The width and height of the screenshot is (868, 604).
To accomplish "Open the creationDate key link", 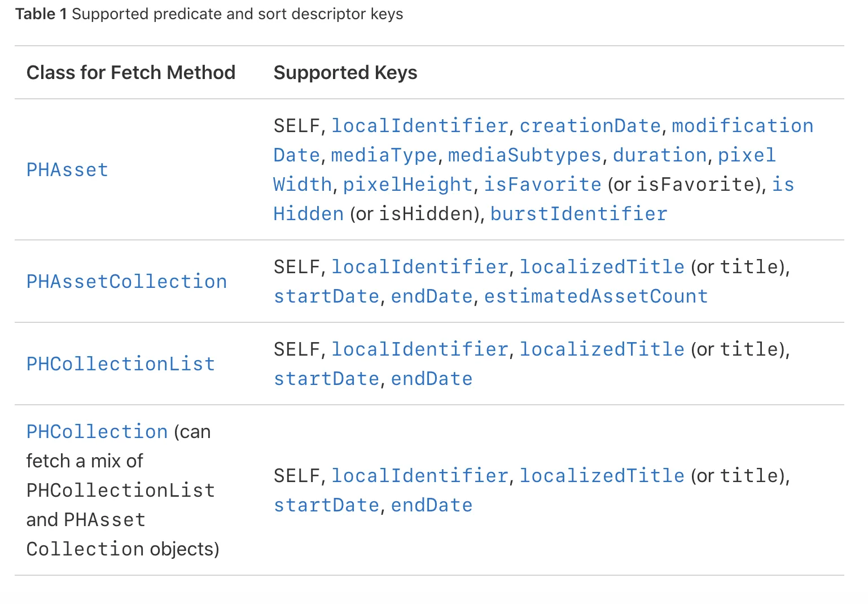I will (x=590, y=126).
